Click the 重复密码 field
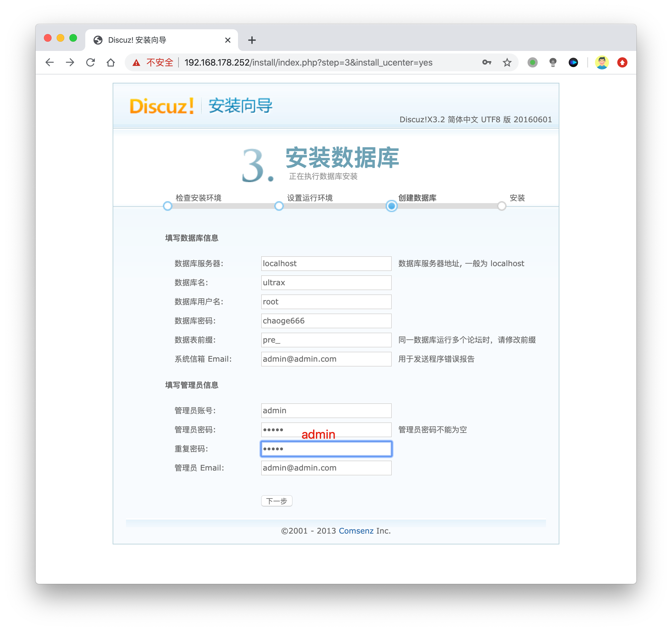Viewport: 672px width, 631px height. (x=326, y=449)
